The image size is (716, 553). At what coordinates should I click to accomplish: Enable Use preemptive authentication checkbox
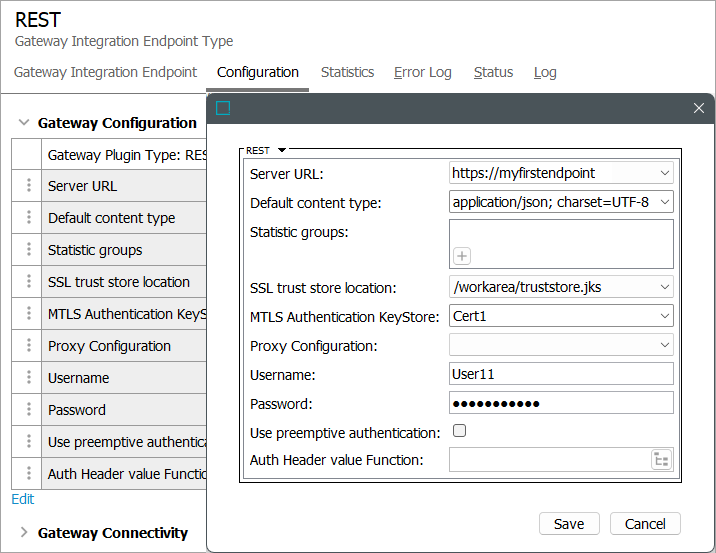point(460,432)
